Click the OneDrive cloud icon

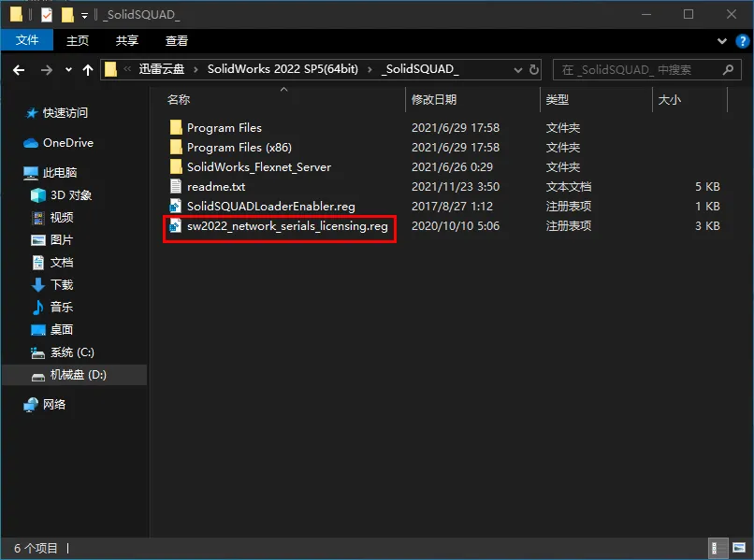31,143
